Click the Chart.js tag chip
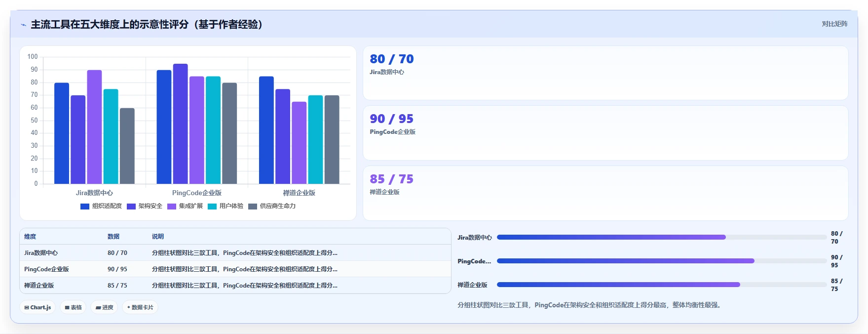Image resolution: width=868 pixels, height=334 pixels. tap(38, 307)
